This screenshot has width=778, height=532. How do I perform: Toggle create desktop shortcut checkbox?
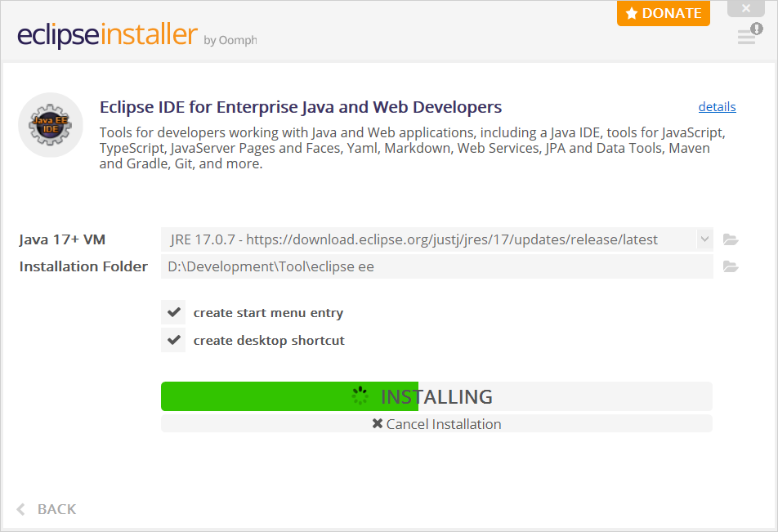pos(173,340)
